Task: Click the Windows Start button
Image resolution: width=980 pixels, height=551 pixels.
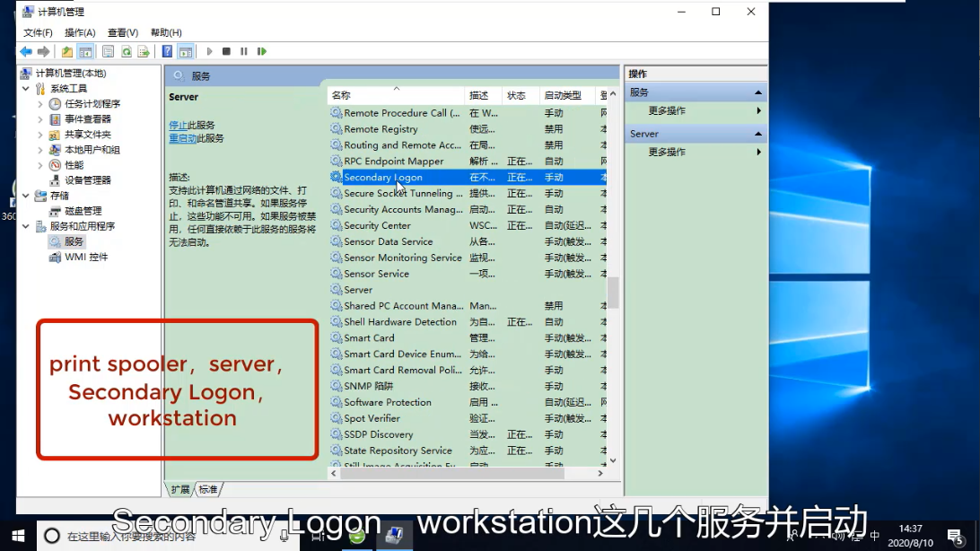Action: (18, 536)
